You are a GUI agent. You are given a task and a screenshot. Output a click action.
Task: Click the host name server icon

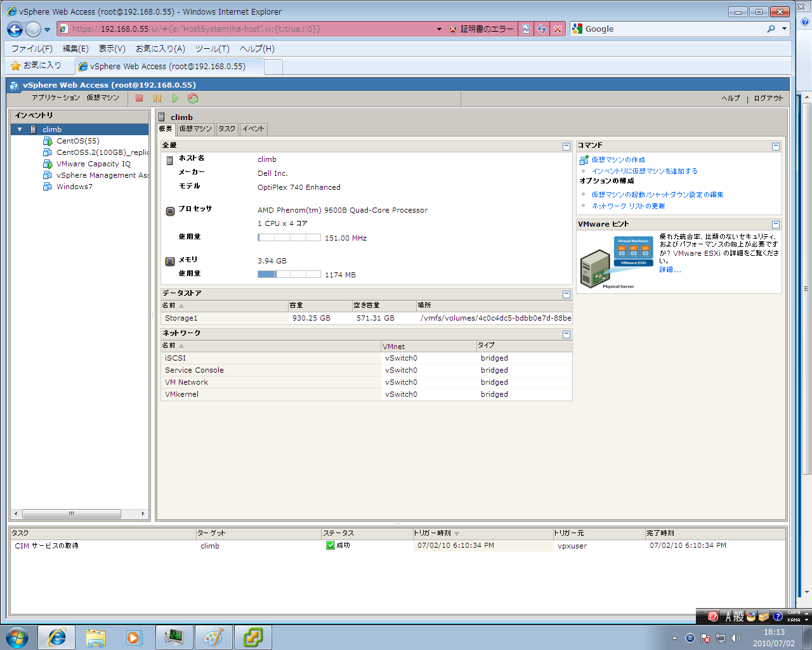click(x=169, y=161)
